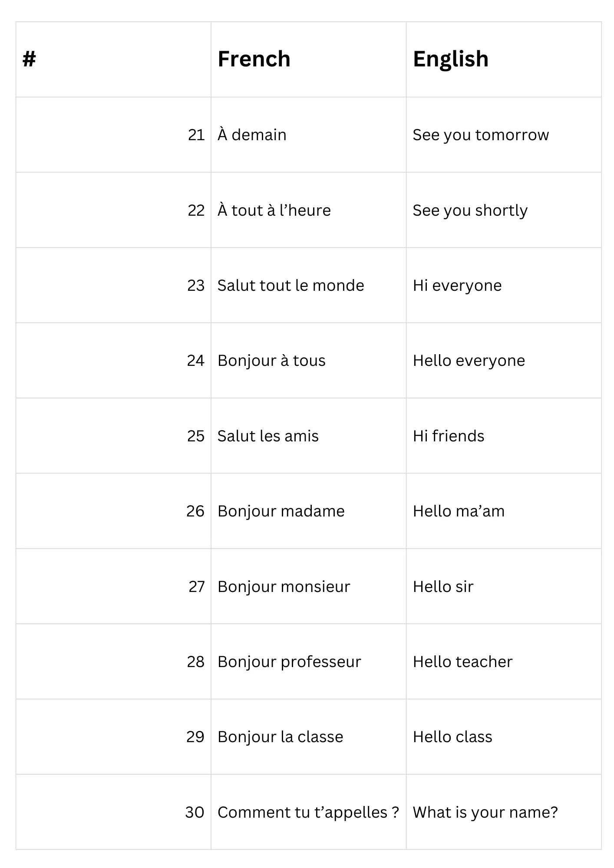Click the phrase Bonjour professeur
The width and height of the screenshot is (614, 868).
pos(289,662)
